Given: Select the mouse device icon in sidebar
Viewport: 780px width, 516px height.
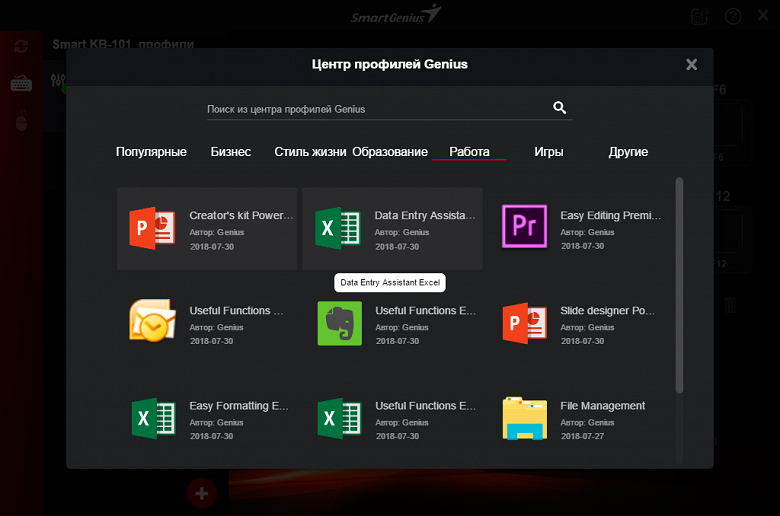Looking at the screenshot, I should coord(21,120).
